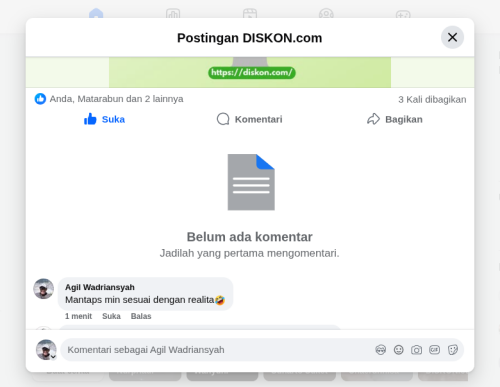Reply to the comment with Balas
This screenshot has width=500, height=387.
pyautogui.click(x=141, y=316)
